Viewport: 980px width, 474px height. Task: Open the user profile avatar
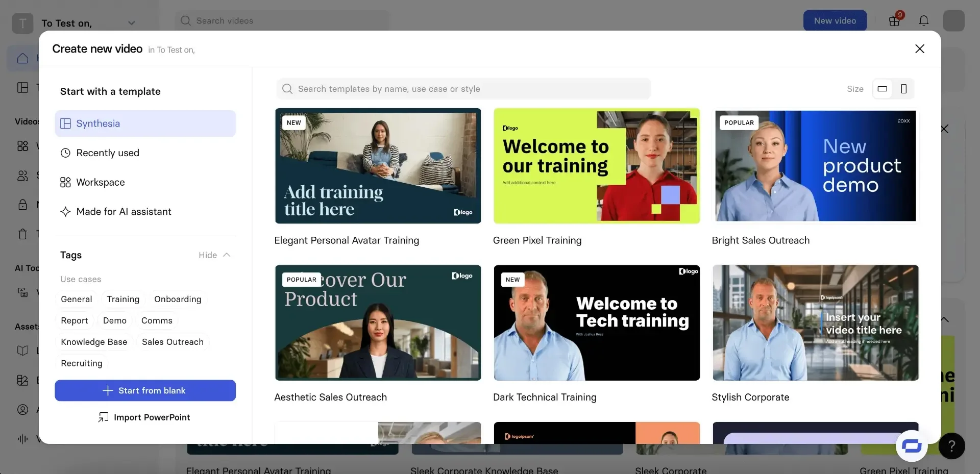click(954, 20)
